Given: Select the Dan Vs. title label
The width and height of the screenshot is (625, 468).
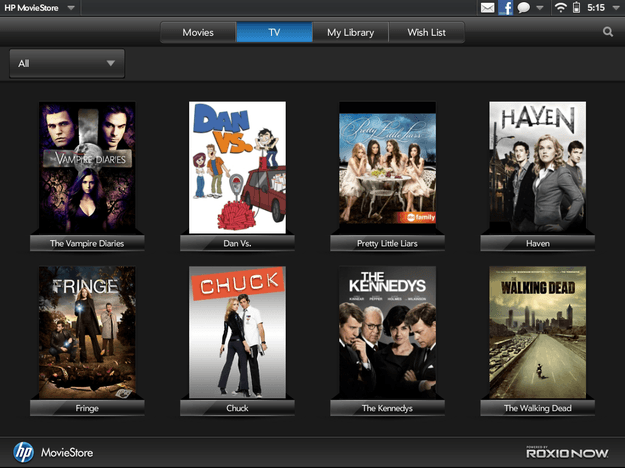Looking at the screenshot, I should tap(237, 243).
